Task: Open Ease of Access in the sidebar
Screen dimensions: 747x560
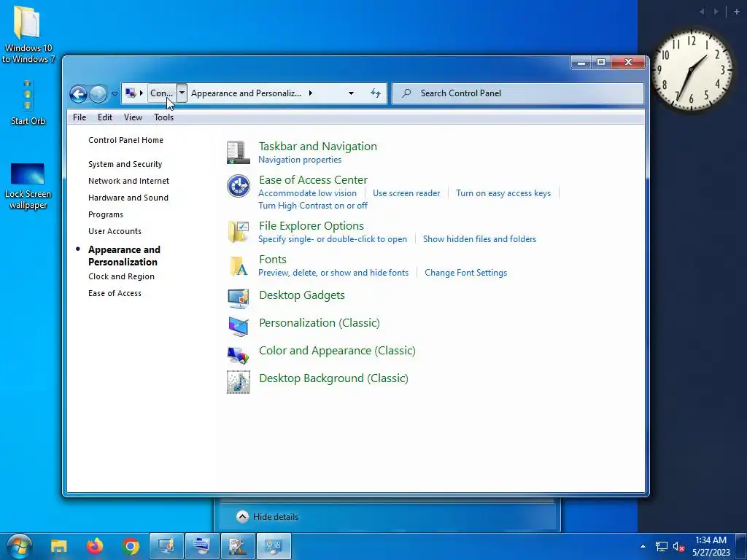Action: tap(115, 293)
